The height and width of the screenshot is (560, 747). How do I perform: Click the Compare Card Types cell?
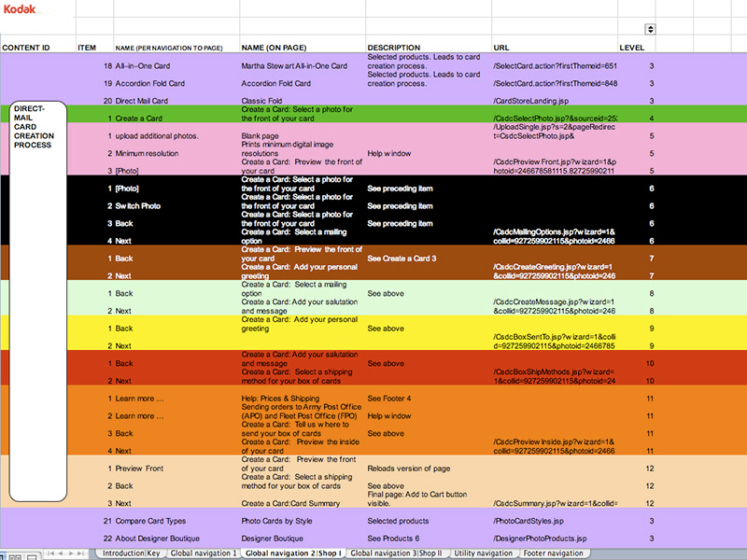tap(150, 521)
